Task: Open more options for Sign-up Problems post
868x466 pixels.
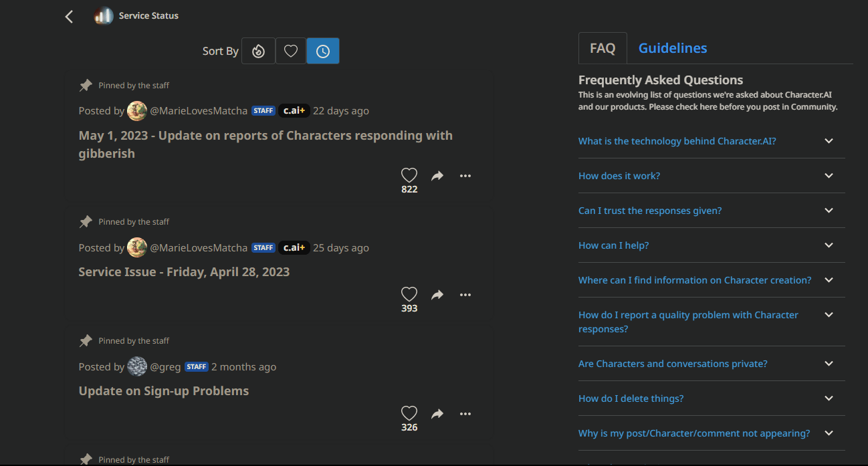Action: point(465,414)
